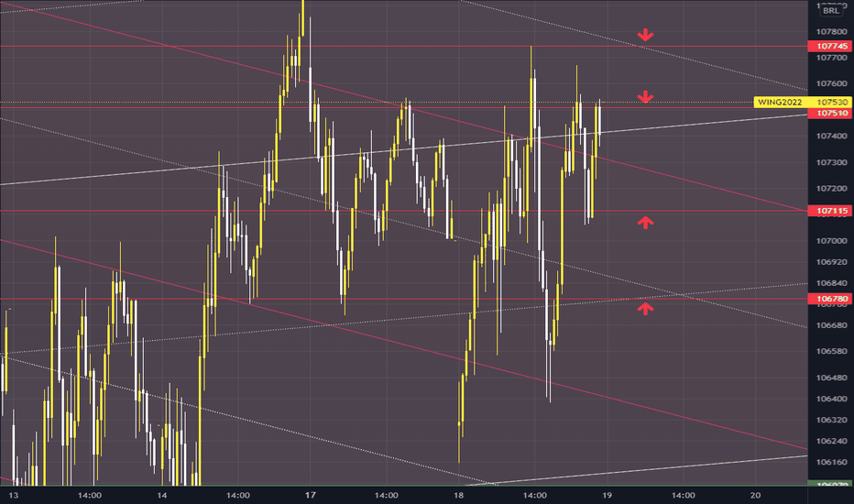Click the 107300 price axis value

pos(831,162)
